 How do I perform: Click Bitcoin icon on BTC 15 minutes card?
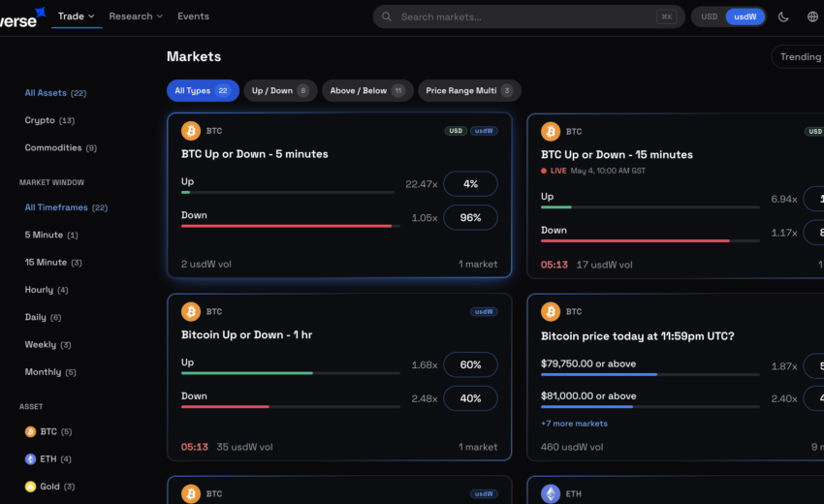click(x=551, y=132)
